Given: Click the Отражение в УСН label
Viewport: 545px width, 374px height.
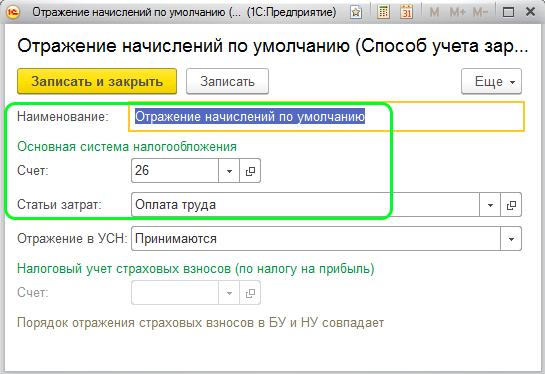Looking at the screenshot, I should coord(72,238).
